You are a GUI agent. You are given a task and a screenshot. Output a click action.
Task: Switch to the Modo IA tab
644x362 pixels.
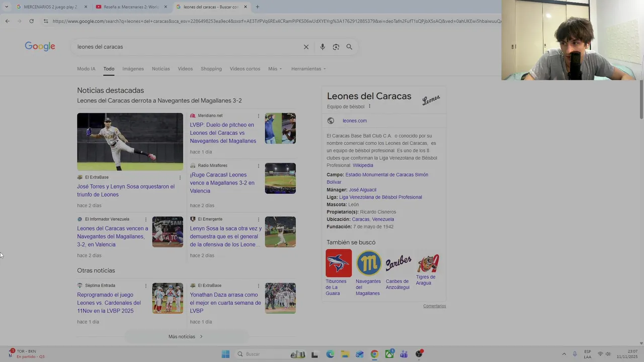pyautogui.click(x=86, y=69)
